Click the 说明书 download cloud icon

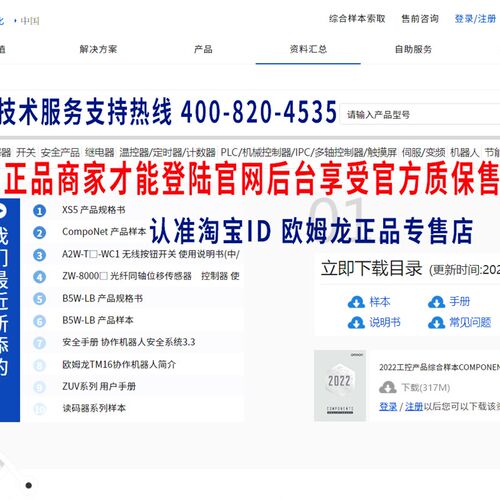tap(356, 323)
